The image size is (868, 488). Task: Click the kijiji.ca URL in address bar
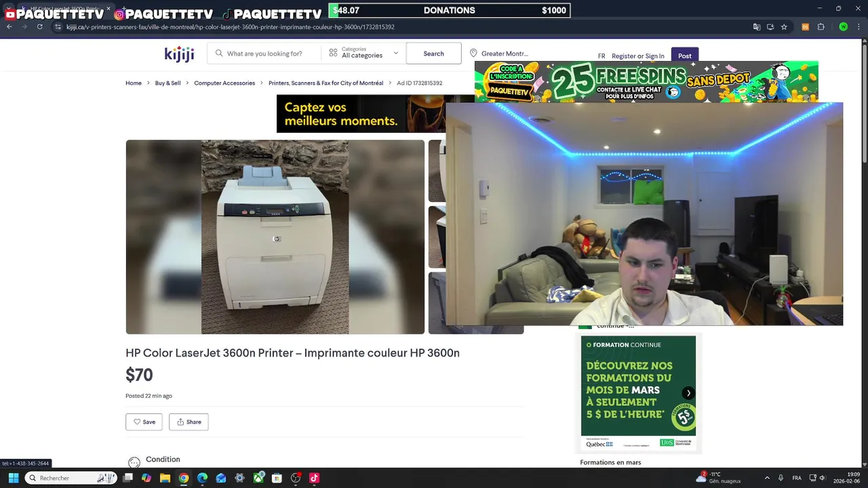point(231,27)
